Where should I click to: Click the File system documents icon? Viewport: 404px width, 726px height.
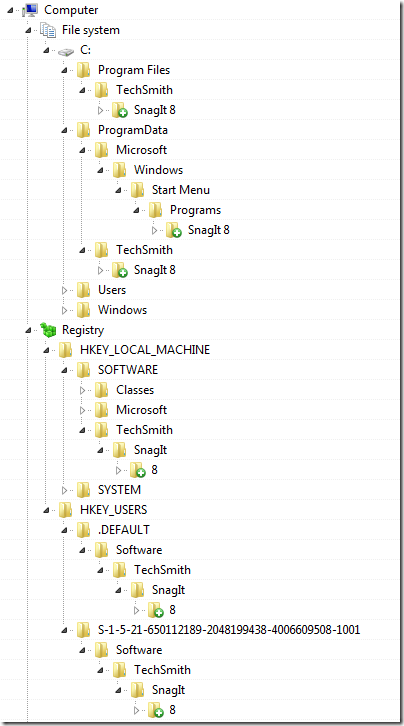point(48,30)
